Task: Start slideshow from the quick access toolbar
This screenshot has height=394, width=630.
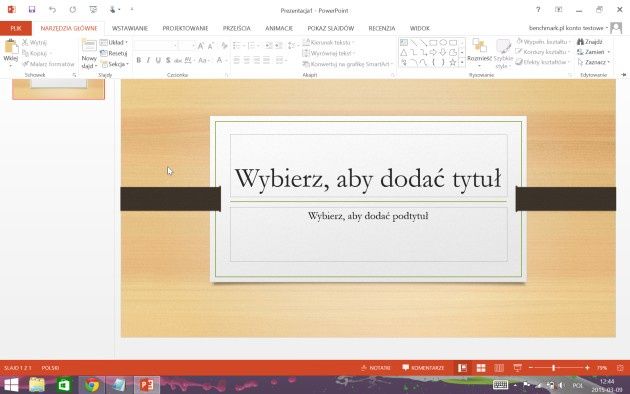Action: click(93, 10)
